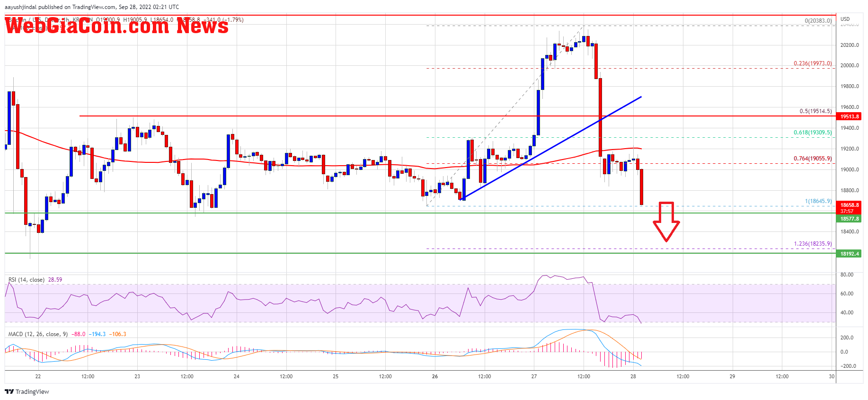This screenshot has height=400, width=868.
Task: Select the 0.236(19973.0) Fibonacci label
Action: coord(813,63)
